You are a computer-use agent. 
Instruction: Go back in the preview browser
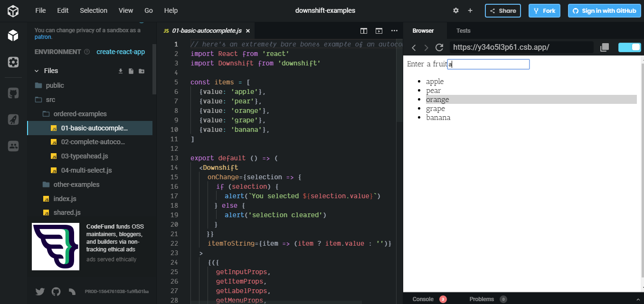[414, 47]
